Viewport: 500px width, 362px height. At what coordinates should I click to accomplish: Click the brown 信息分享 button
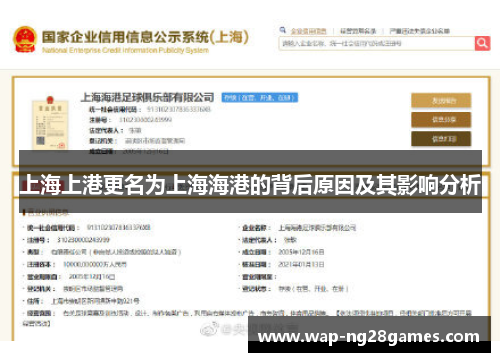pyautogui.click(x=441, y=120)
